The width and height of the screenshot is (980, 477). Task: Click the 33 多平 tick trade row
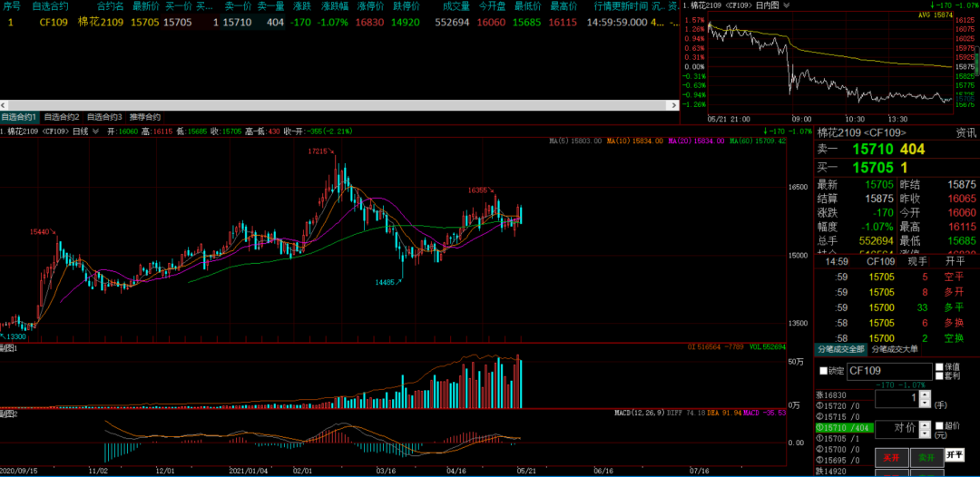click(x=896, y=307)
